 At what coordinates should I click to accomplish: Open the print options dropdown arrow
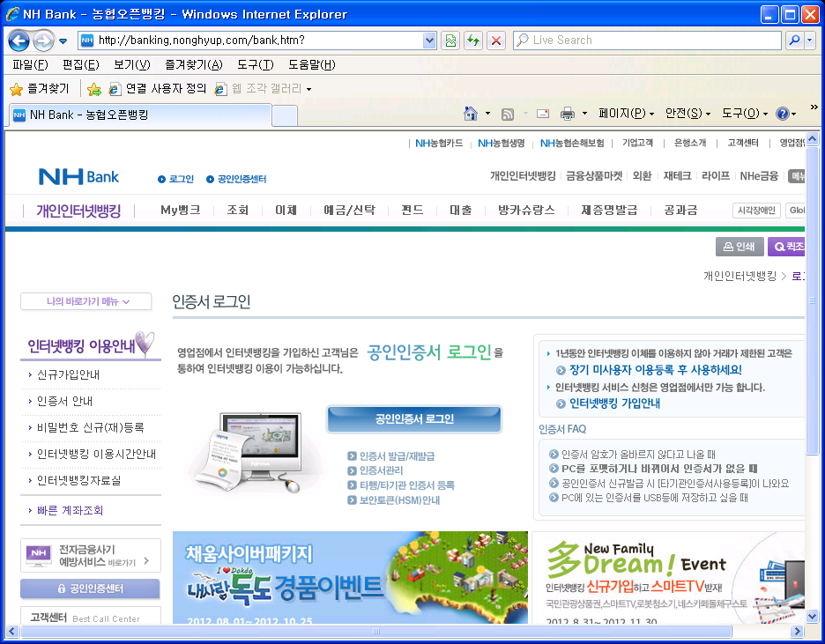click(x=584, y=114)
